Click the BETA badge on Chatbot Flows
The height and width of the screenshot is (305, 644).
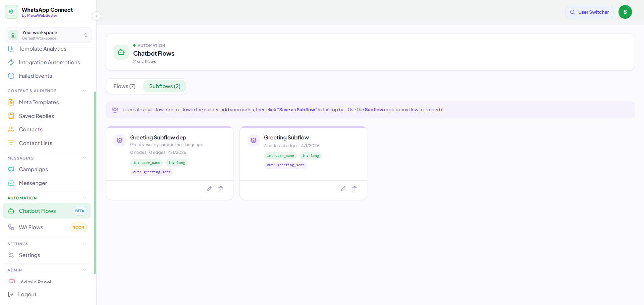point(80,211)
